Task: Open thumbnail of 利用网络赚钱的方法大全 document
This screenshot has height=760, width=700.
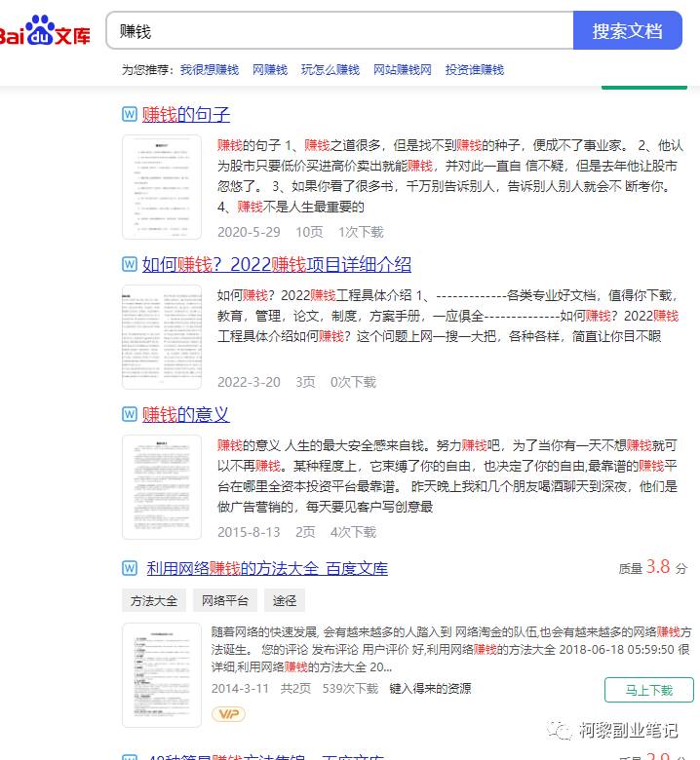Action: pos(162,675)
